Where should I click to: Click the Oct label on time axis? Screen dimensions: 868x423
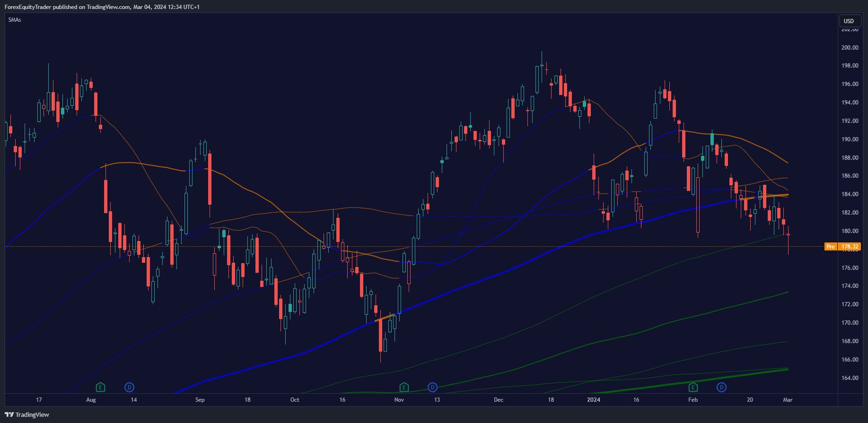click(295, 400)
